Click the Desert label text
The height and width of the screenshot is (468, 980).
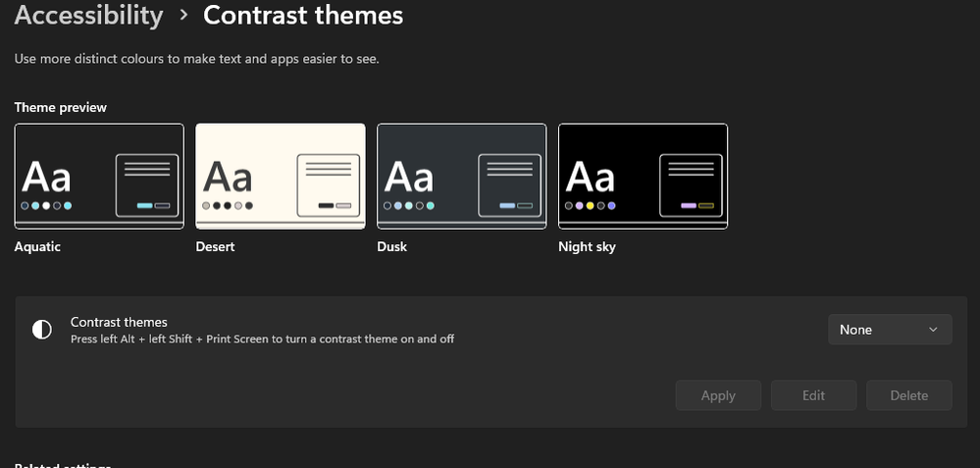215,247
